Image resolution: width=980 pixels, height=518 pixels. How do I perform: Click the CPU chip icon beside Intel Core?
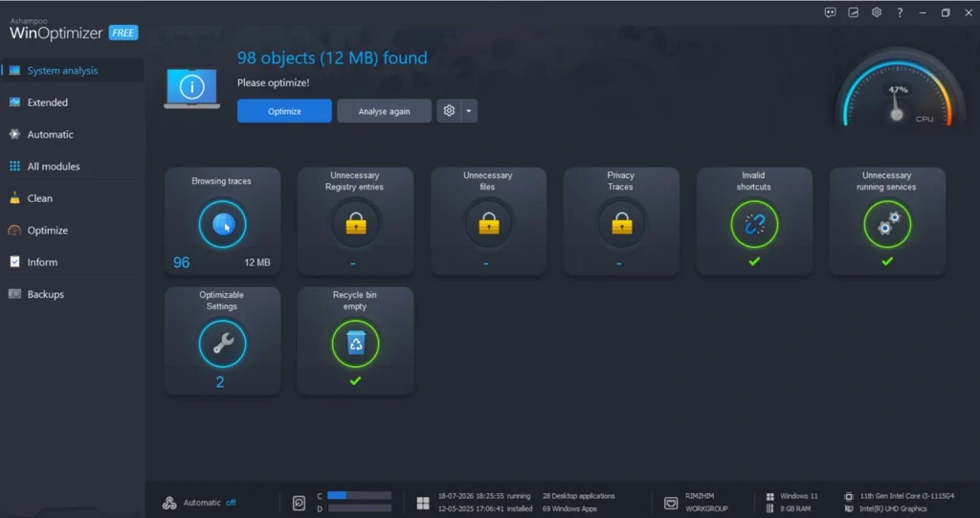click(x=848, y=496)
